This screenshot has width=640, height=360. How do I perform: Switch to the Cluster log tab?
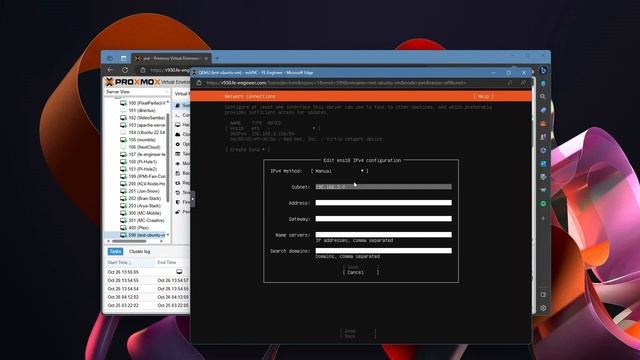140,251
